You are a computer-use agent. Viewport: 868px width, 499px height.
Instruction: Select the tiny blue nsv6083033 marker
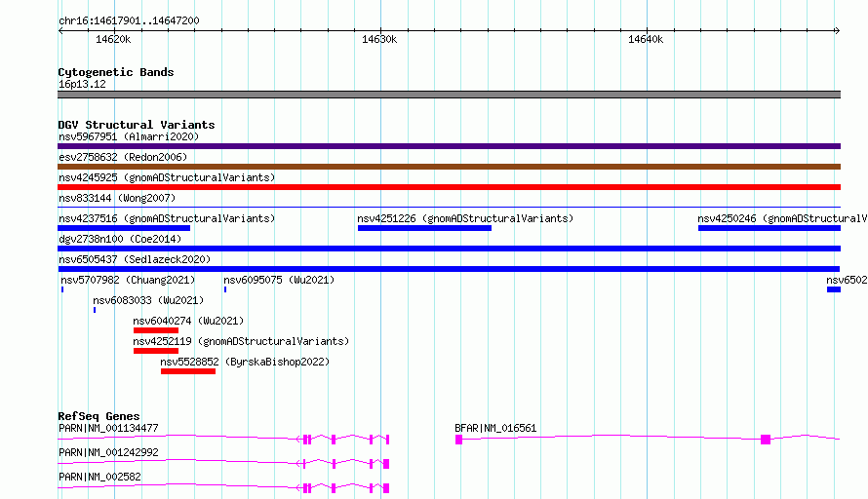(x=95, y=310)
